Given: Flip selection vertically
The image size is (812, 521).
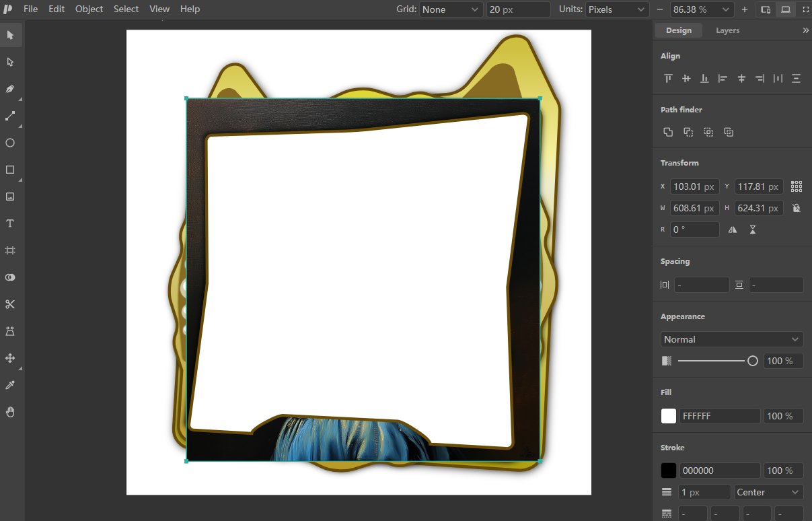Looking at the screenshot, I should (x=753, y=230).
